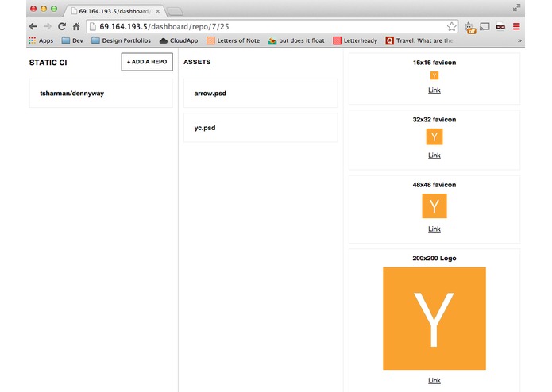Click the 32x32 favicon thumbnail

pyautogui.click(x=434, y=136)
